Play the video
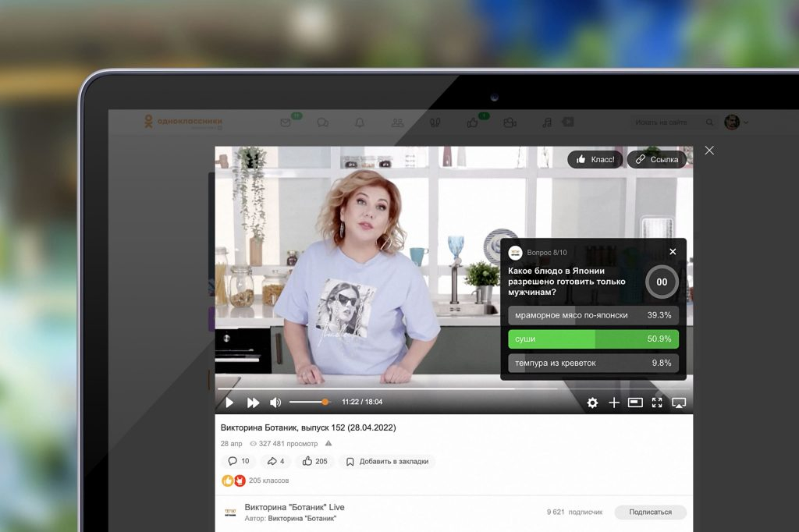The width and height of the screenshot is (799, 532). [x=229, y=403]
